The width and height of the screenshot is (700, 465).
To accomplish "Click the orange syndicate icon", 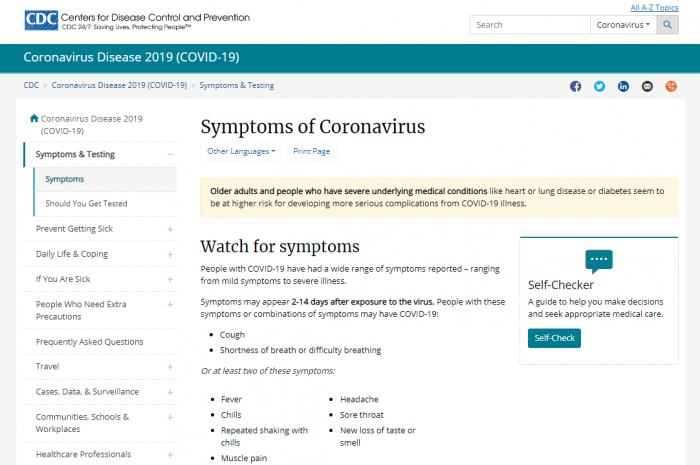I will coord(671,86).
